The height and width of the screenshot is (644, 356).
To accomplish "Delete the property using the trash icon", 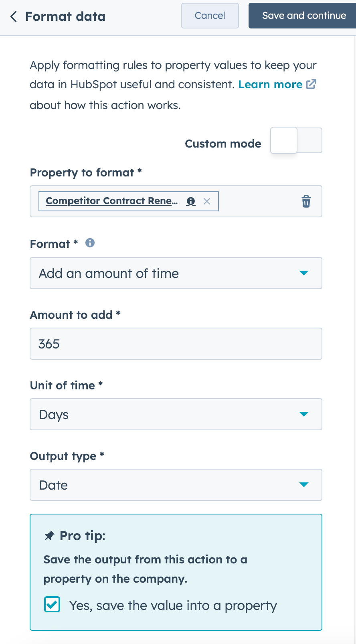I will coord(306,201).
